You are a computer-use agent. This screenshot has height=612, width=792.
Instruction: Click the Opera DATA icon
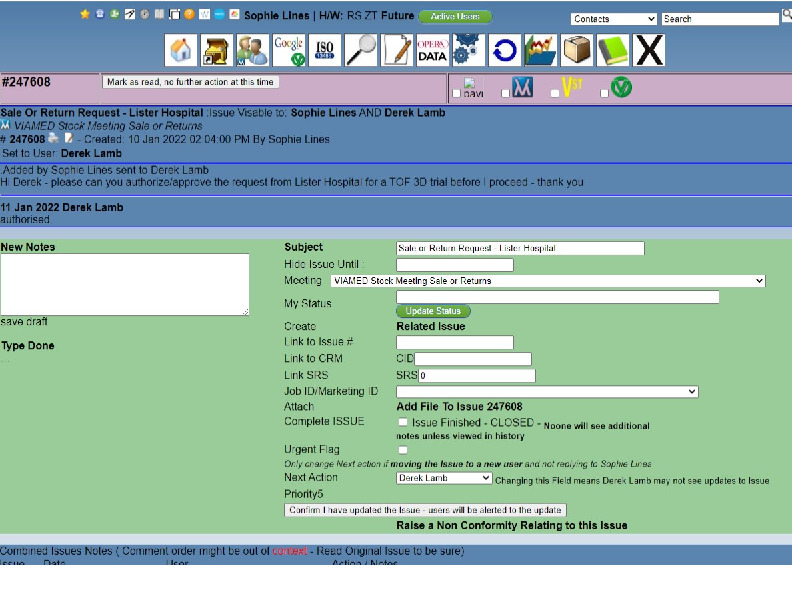432,50
